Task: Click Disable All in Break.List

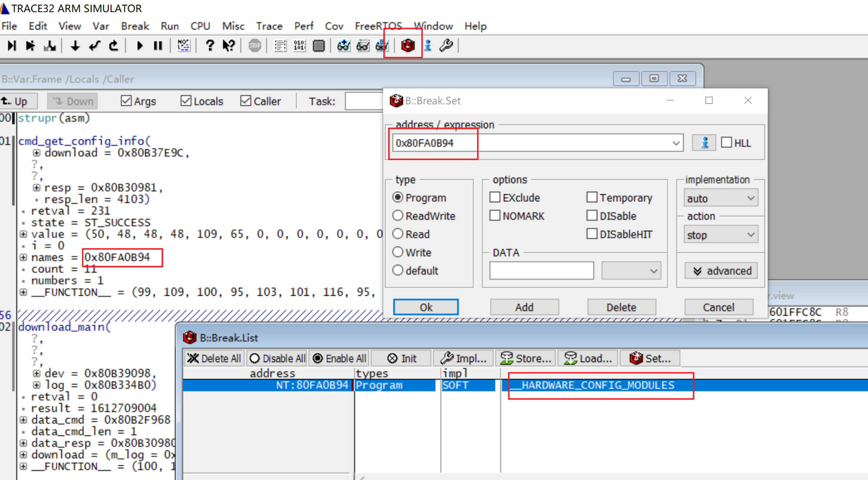Action: point(278,359)
